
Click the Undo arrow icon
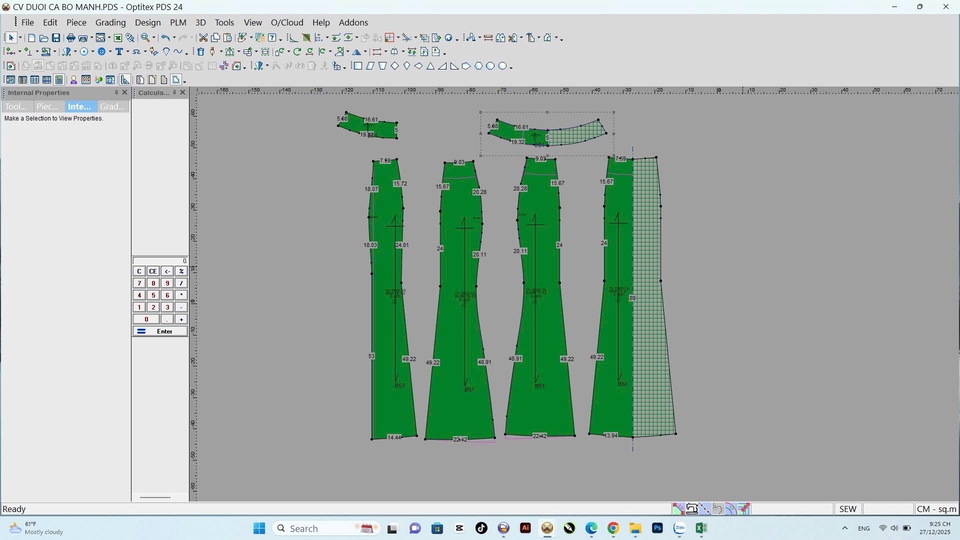[x=164, y=38]
